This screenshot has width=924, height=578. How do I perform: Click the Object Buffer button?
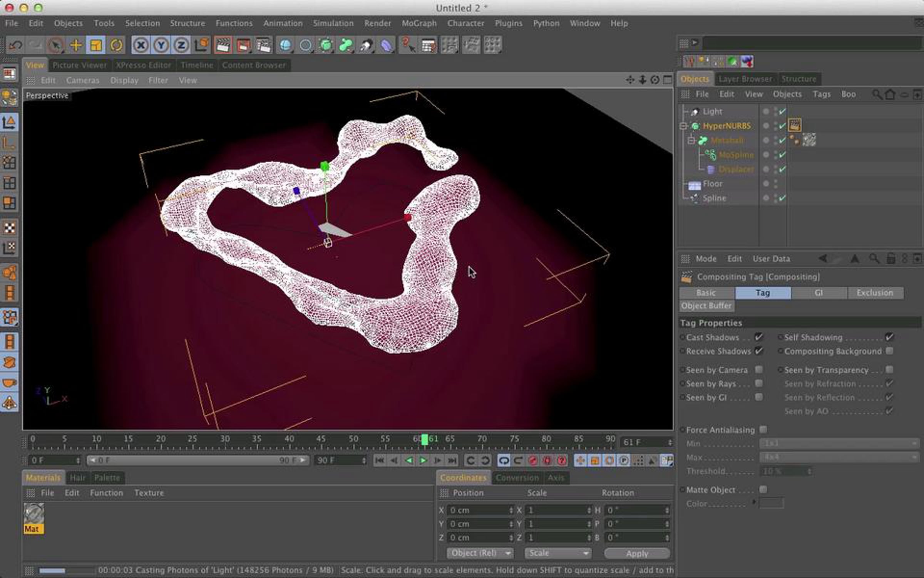706,306
